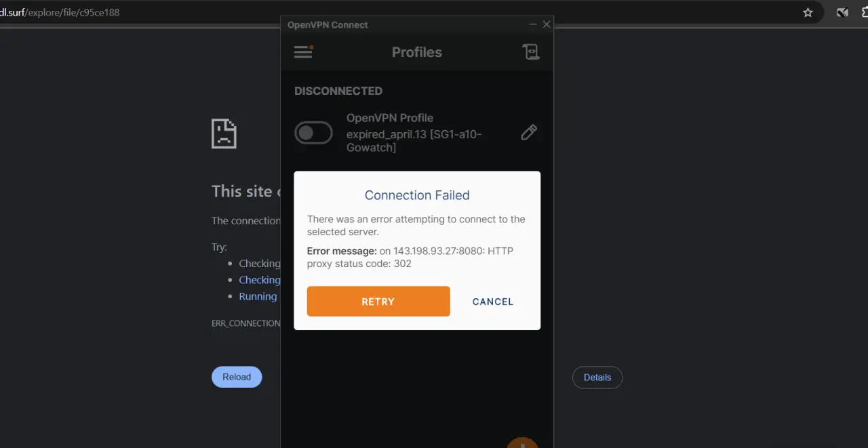Click CANCEL in Connection Failed dialog

493,302
